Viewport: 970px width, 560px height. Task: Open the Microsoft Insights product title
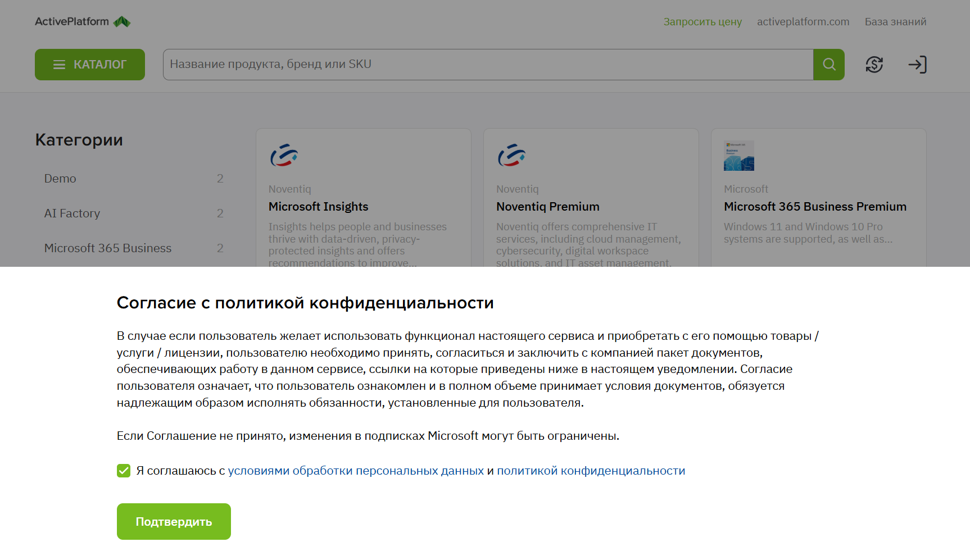[x=318, y=207]
